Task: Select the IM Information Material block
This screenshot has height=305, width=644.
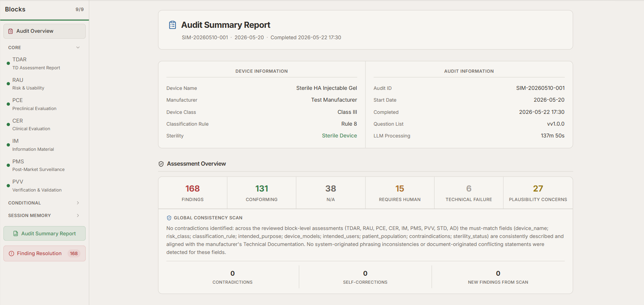Action: (45, 145)
